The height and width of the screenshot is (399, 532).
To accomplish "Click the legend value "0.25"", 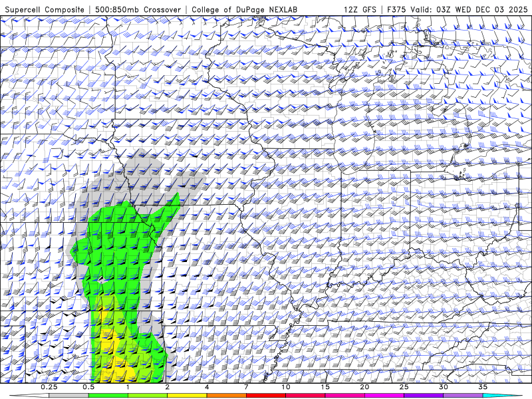I will [x=49, y=387].
